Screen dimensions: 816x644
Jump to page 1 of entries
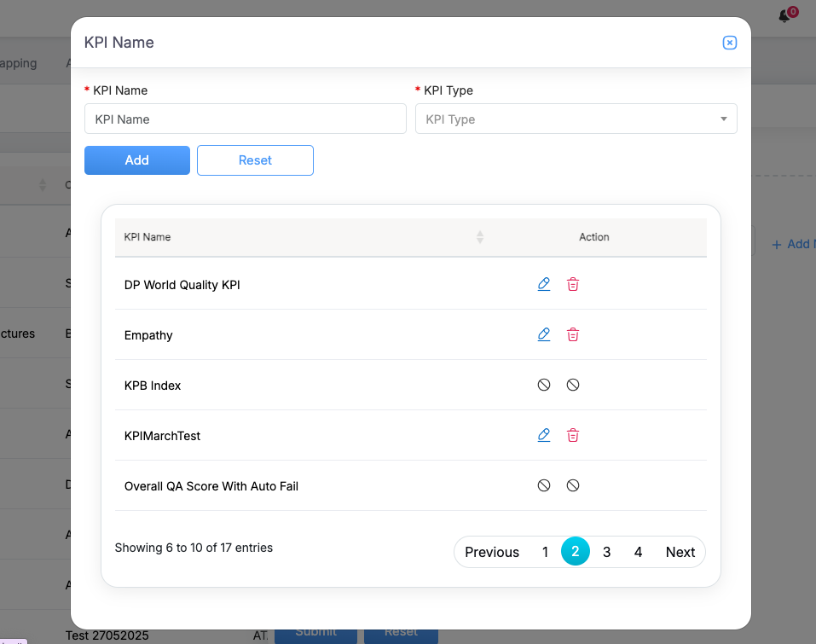[x=545, y=552]
